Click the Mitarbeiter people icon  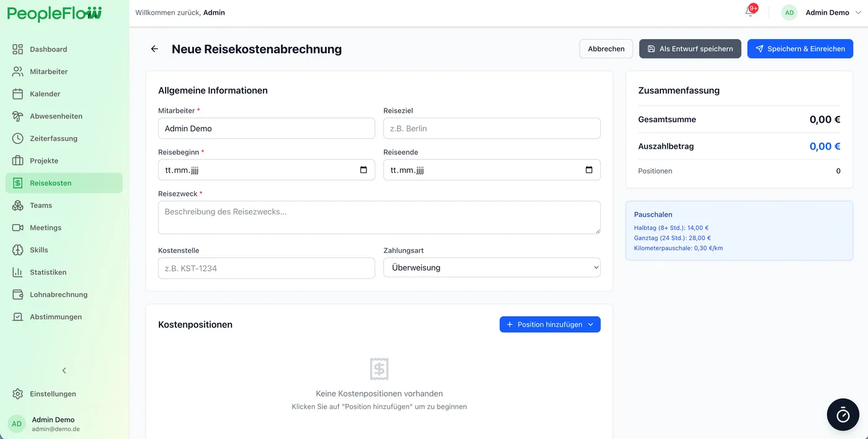(17, 71)
